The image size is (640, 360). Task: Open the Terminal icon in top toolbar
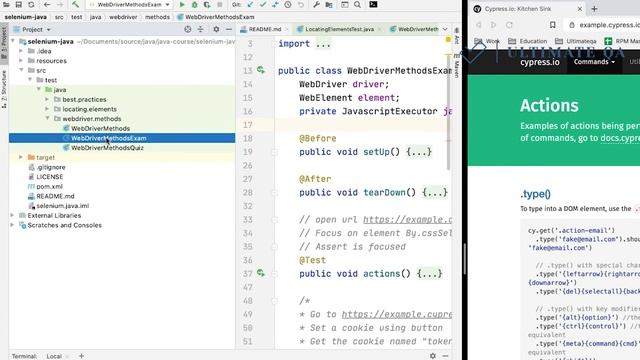(373, 4)
